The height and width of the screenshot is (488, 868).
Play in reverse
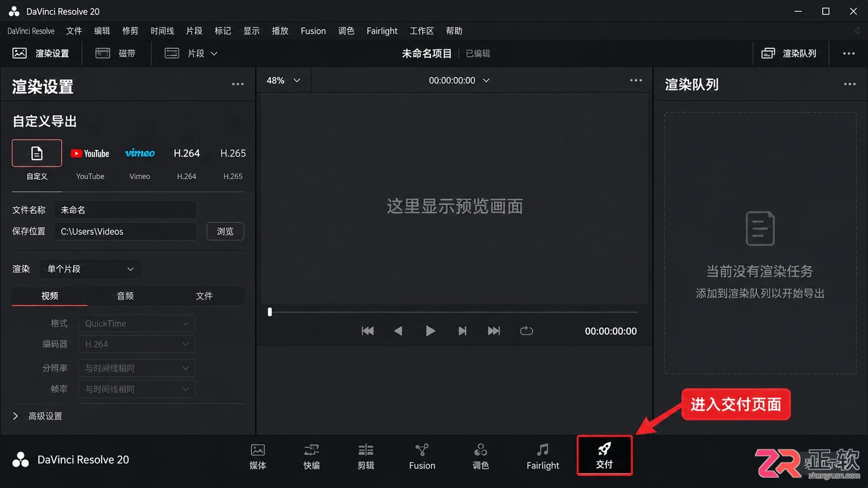[398, 331]
